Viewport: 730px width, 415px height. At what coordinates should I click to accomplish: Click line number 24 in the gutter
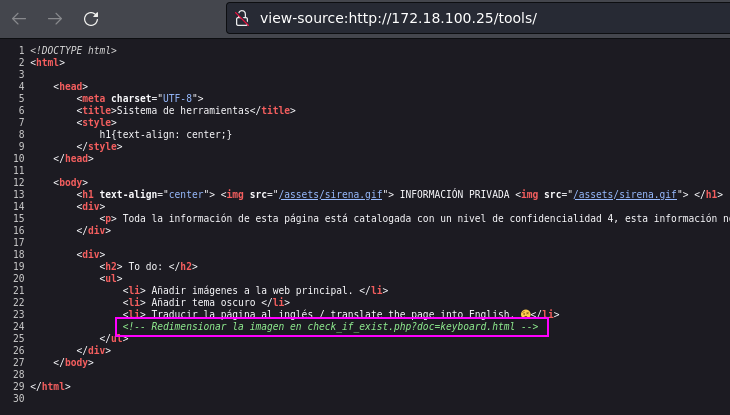click(x=19, y=327)
